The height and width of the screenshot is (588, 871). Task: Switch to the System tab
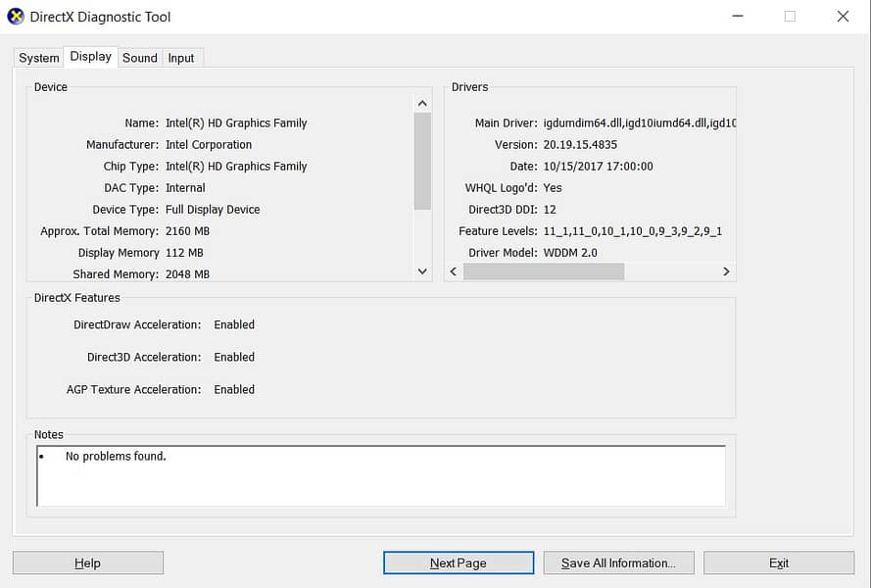tap(39, 58)
